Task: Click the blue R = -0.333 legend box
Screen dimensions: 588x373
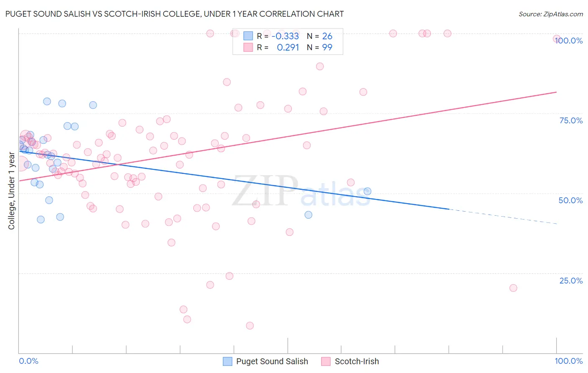Action: click(248, 36)
